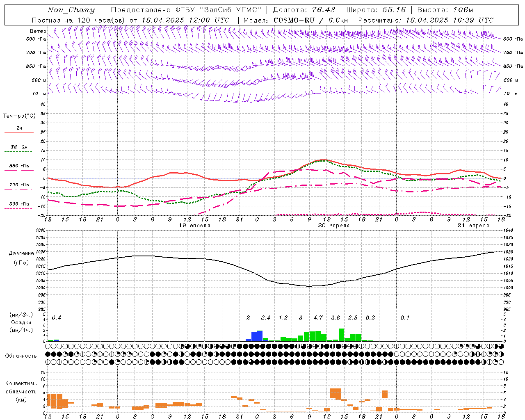Screen dimensions: 525x420
Task: Click the 20 апреля date label
Action: click(334, 226)
